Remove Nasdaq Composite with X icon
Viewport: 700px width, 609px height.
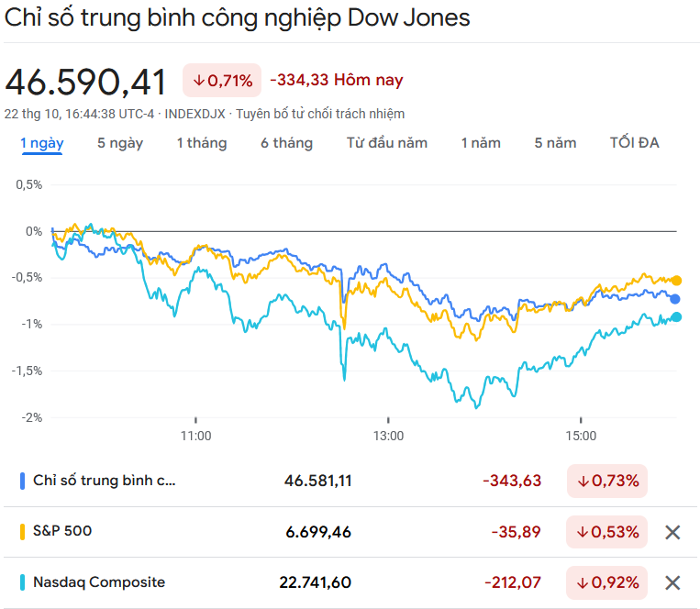pyautogui.click(x=672, y=582)
